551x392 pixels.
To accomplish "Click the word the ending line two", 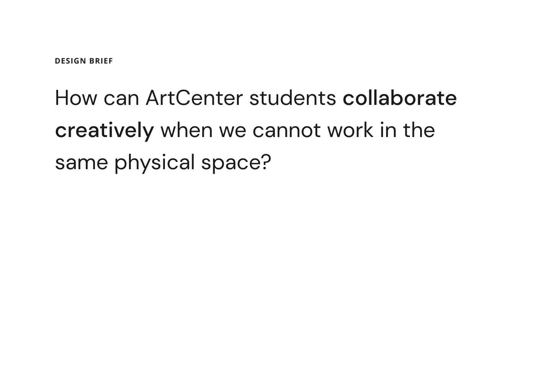I will (419, 130).
